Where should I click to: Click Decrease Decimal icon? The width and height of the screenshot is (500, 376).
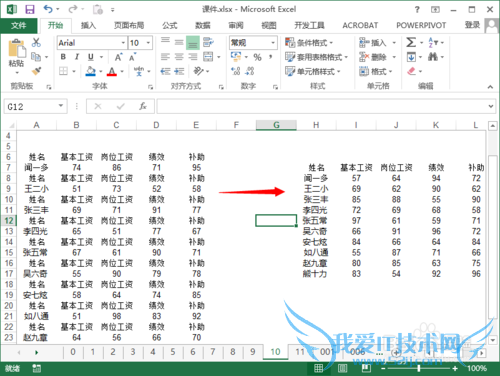click(x=250, y=71)
